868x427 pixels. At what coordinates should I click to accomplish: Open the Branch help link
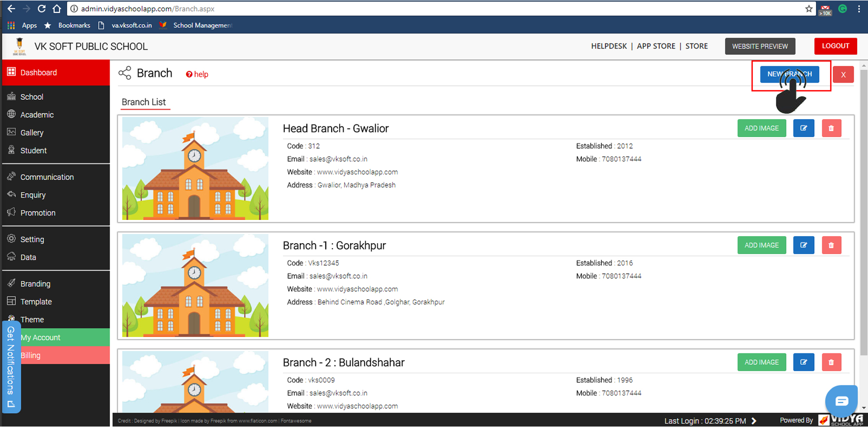(197, 74)
